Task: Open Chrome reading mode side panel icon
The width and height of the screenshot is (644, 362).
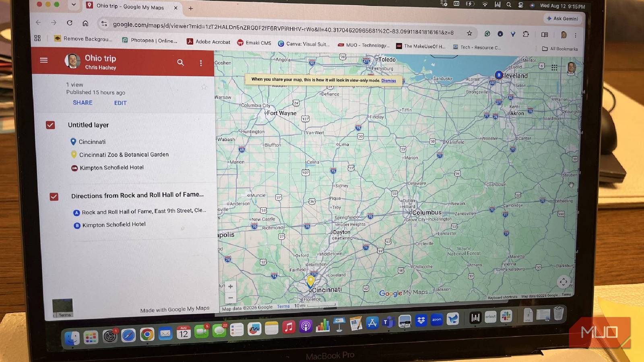Action: tap(545, 35)
